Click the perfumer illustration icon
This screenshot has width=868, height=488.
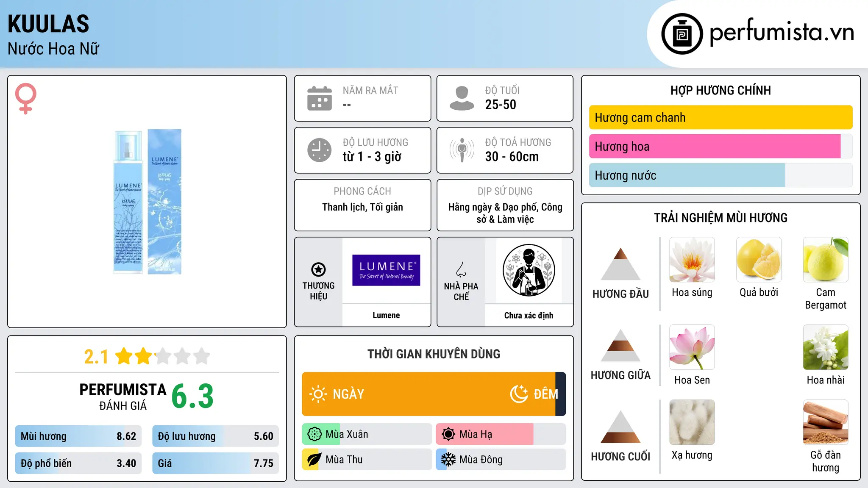click(529, 270)
